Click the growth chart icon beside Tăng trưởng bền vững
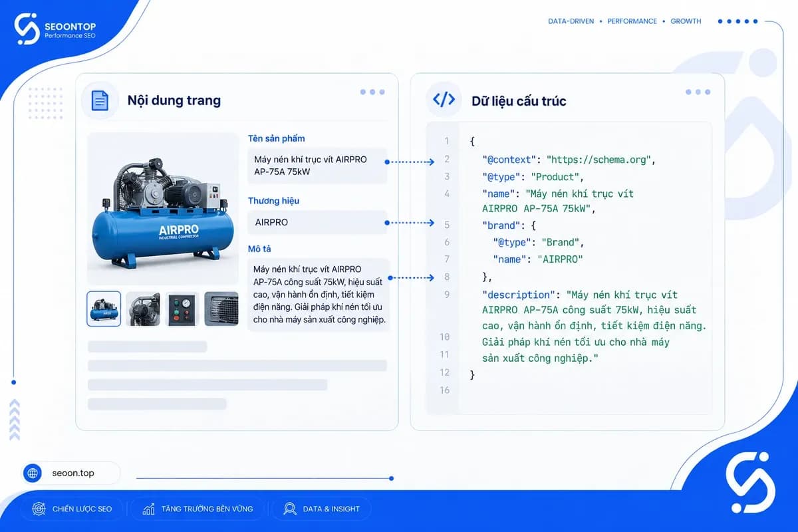 click(x=148, y=509)
